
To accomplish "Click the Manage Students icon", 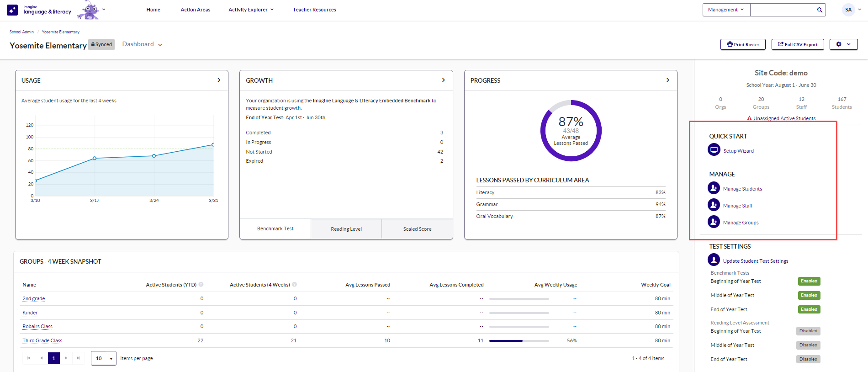I will [x=714, y=188].
